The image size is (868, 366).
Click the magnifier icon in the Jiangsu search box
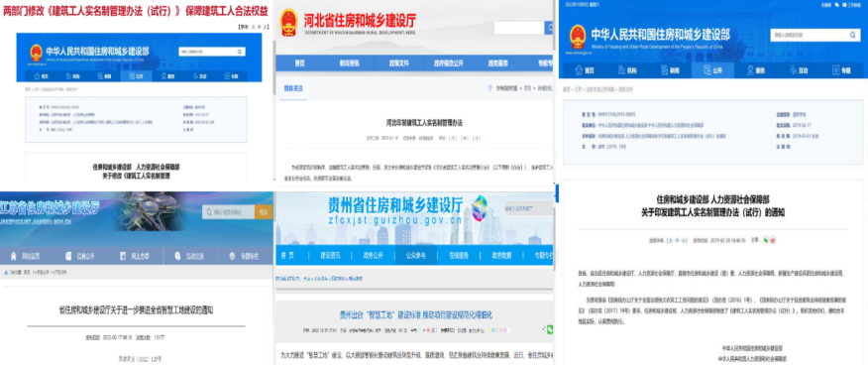tap(209, 212)
